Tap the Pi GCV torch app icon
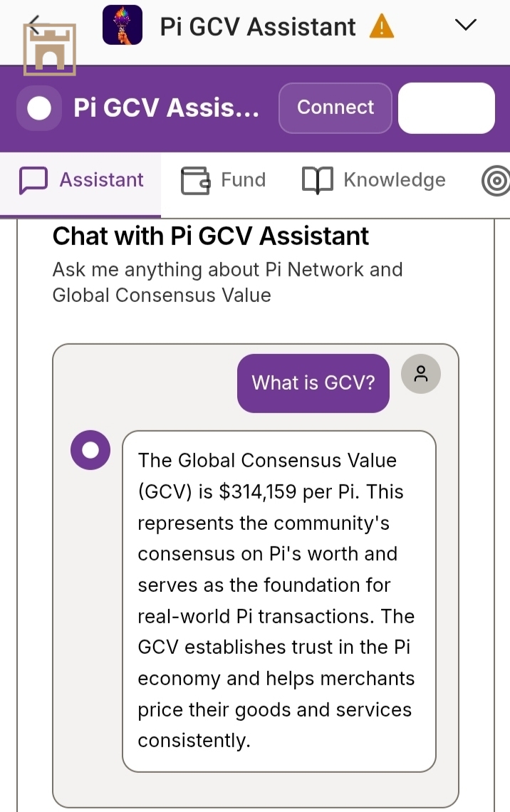This screenshot has width=510, height=812. 122,26
